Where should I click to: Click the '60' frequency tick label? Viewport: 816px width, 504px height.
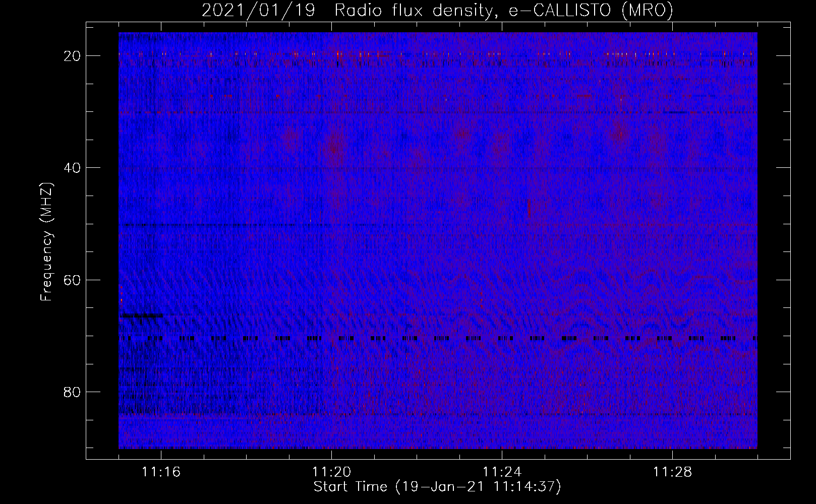[x=73, y=280]
